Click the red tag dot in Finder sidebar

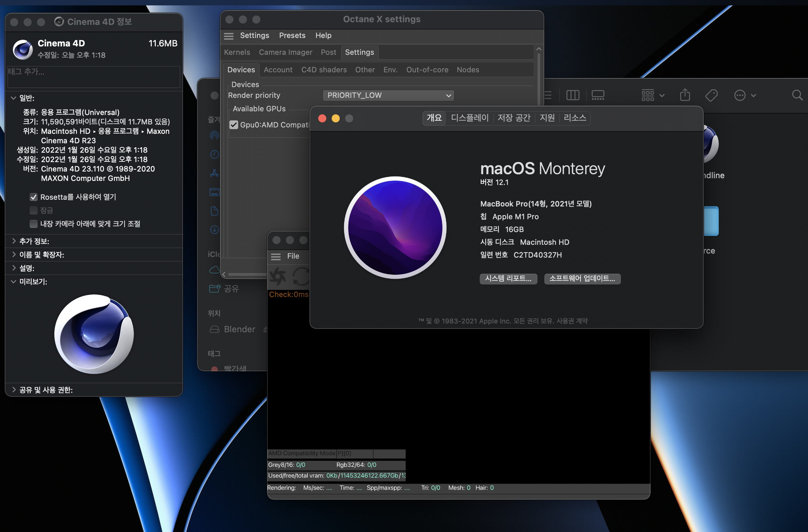[x=215, y=369]
